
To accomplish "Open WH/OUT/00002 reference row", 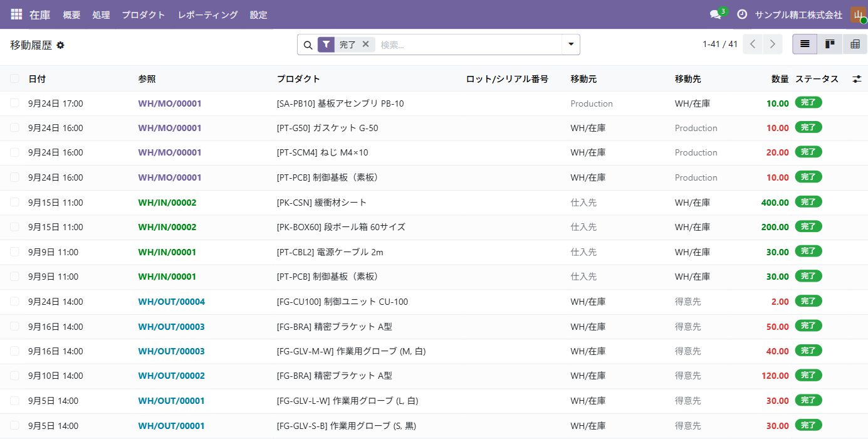I will pyautogui.click(x=172, y=376).
